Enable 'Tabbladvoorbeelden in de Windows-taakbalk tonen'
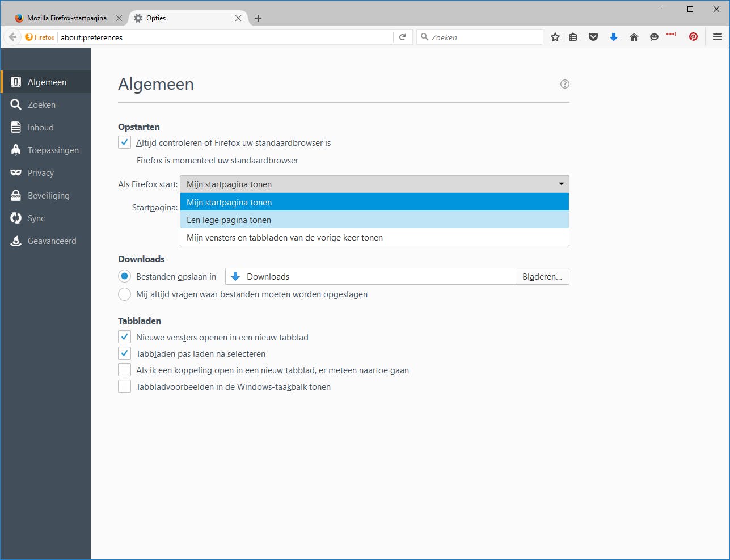The height and width of the screenshot is (560, 730). (125, 386)
